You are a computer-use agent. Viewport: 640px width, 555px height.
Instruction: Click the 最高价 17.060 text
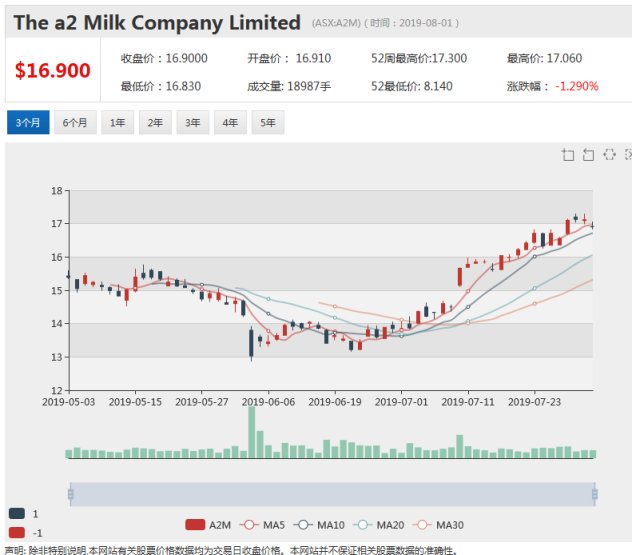544,58
